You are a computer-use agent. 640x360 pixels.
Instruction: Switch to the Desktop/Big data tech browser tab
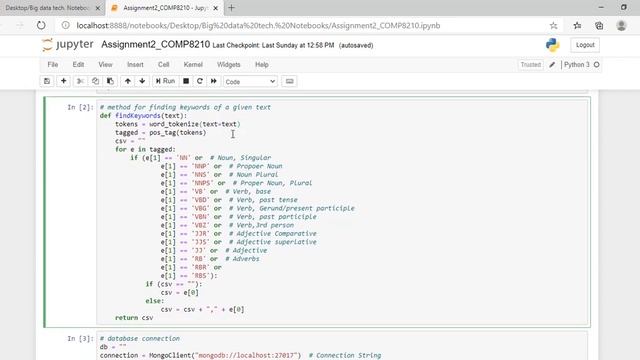click(47, 8)
